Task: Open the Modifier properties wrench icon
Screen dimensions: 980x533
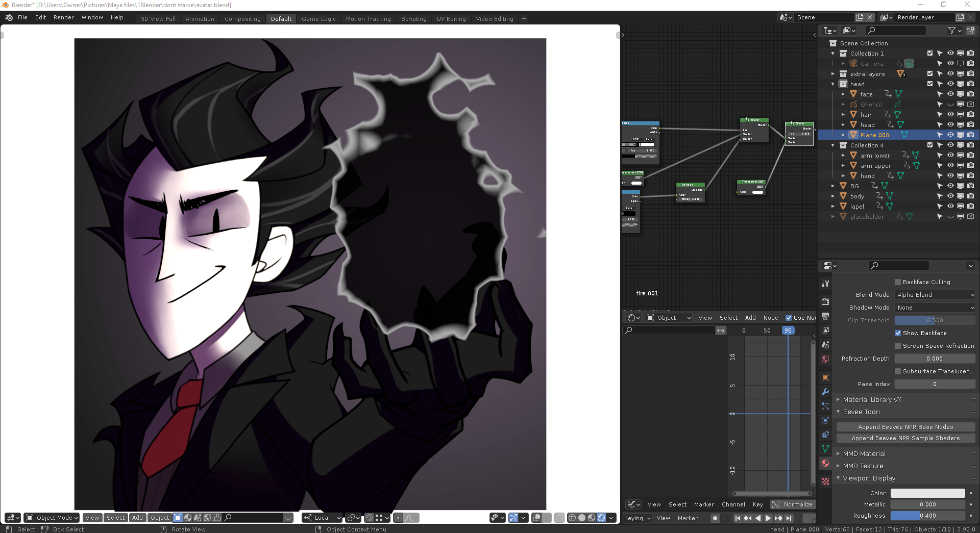Action: pos(825,392)
